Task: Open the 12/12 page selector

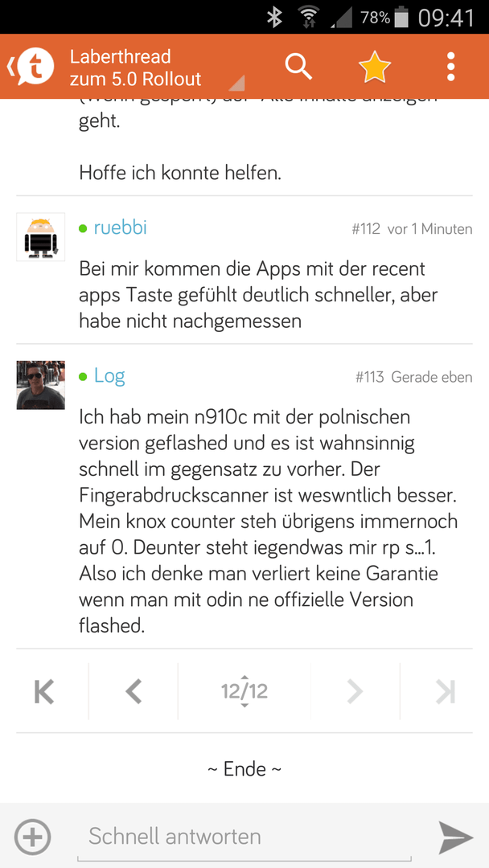Action: tap(244, 691)
